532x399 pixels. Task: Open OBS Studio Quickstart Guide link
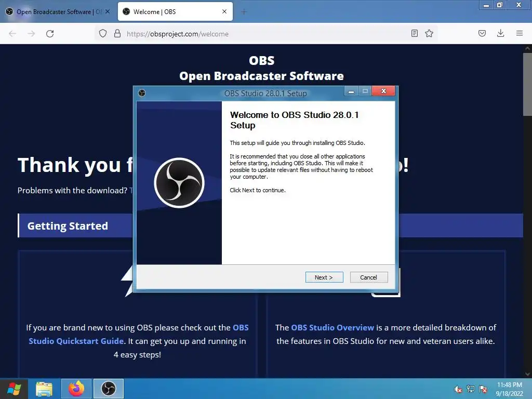(138, 334)
